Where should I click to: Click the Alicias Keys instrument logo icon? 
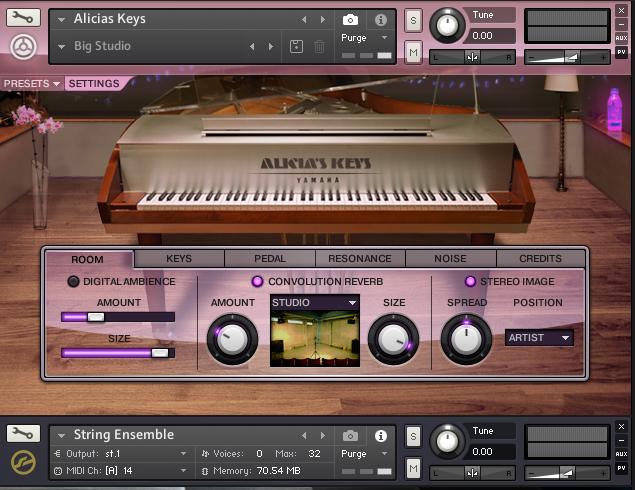23,47
